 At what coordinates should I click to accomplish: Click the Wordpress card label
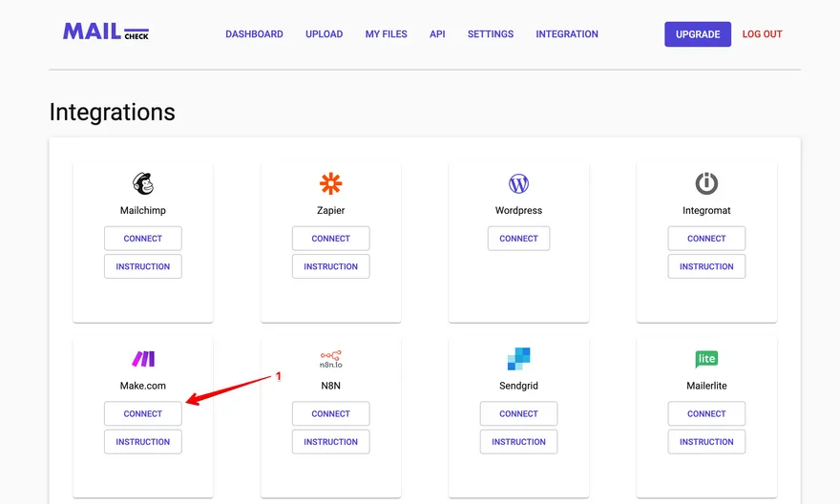(518, 211)
